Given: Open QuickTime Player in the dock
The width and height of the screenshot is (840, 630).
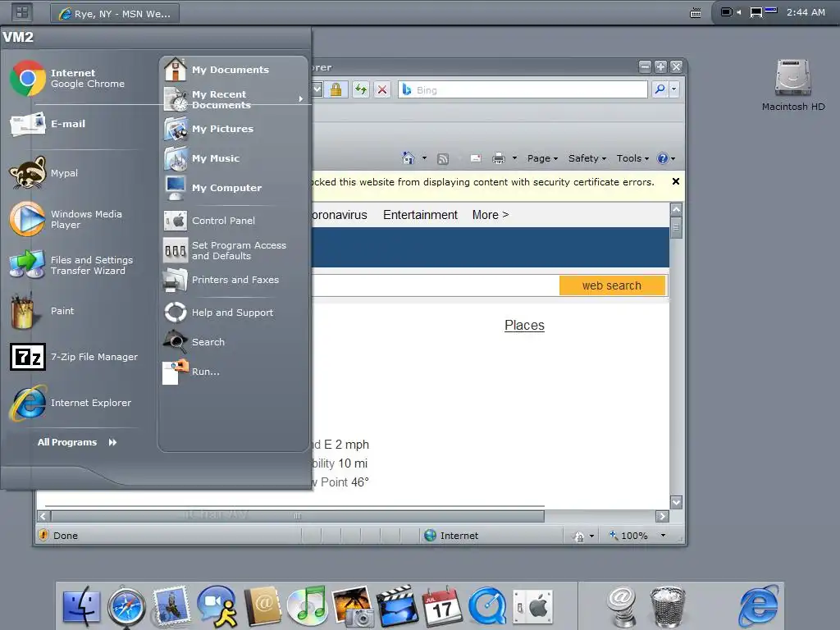Looking at the screenshot, I should click(x=487, y=606).
